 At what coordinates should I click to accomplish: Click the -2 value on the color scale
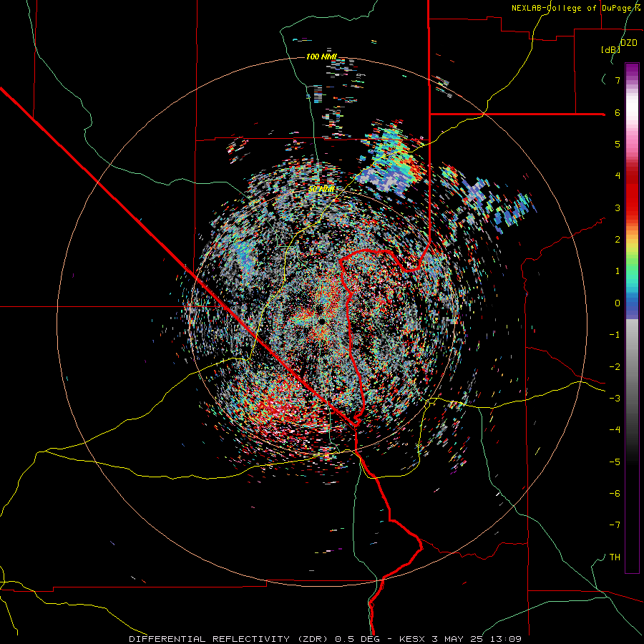pyautogui.click(x=615, y=367)
